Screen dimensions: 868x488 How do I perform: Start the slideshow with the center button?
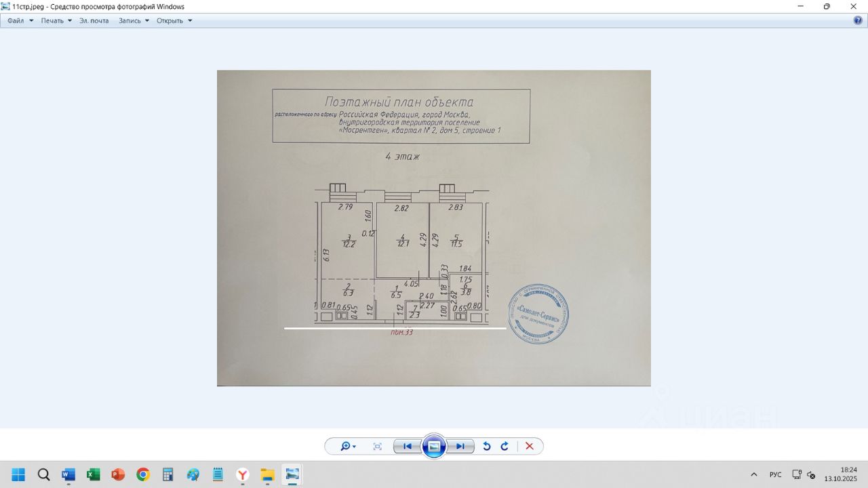[x=434, y=446]
